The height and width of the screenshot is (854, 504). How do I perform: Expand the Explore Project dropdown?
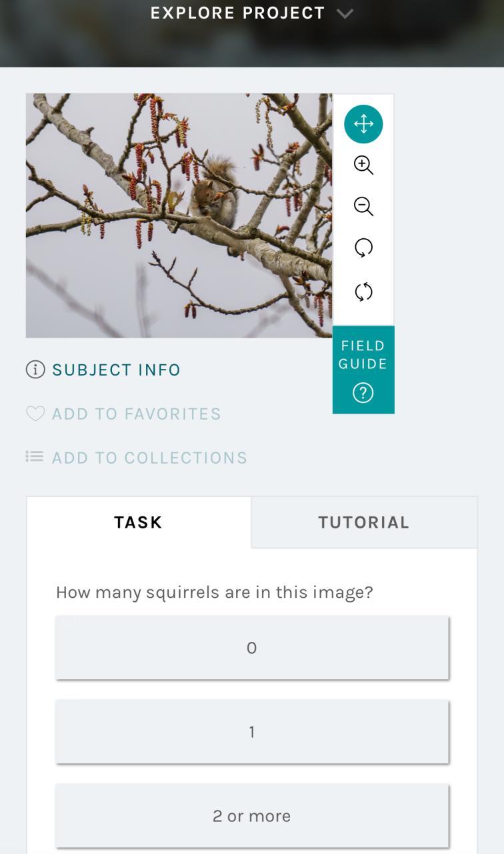pyautogui.click(x=238, y=13)
